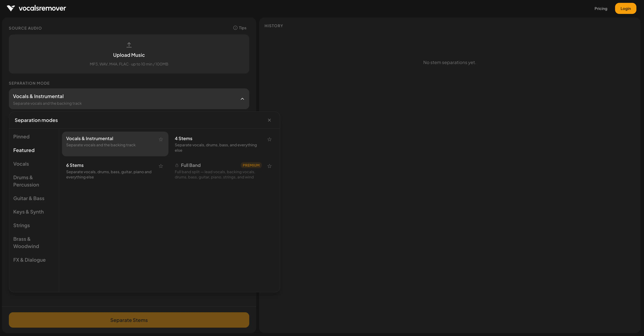644x336 pixels.
Task: Click the 'No stem separations yet.' text
Action: [449, 62]
